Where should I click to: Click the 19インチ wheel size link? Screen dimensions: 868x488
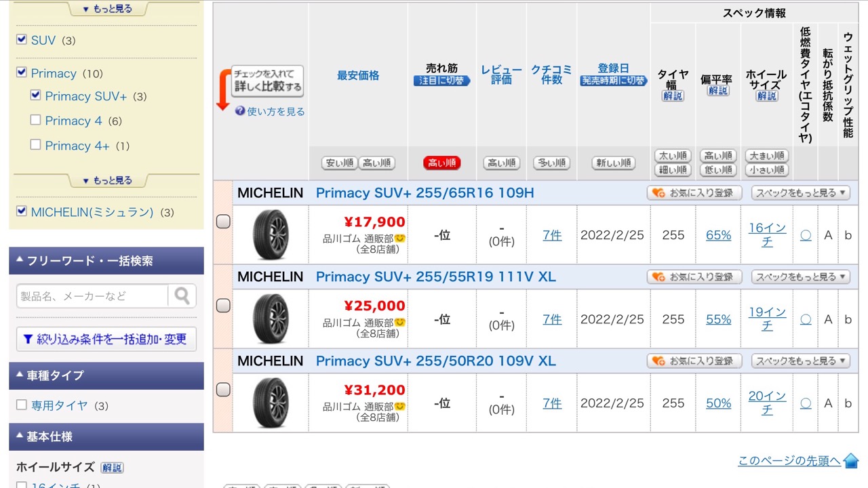click(x=767, y=319)
